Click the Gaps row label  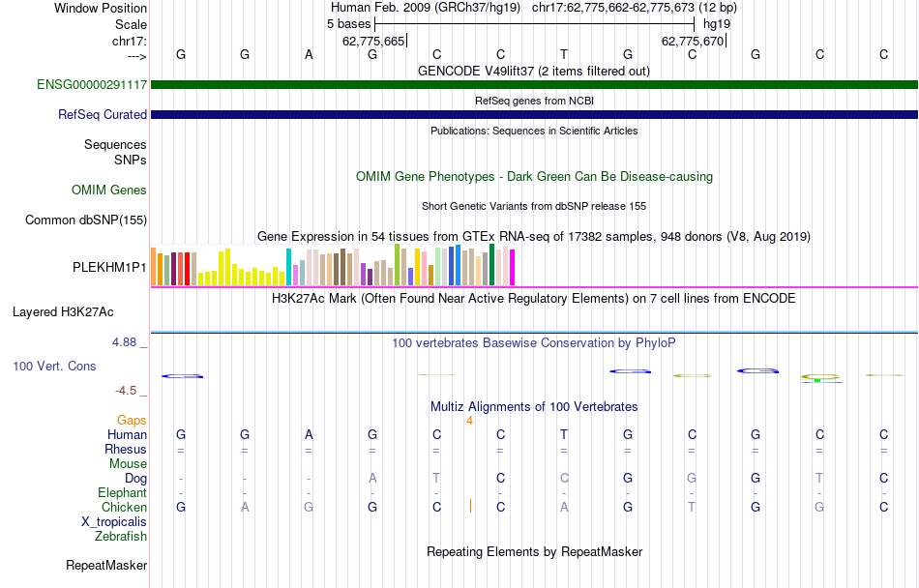pyautogui.click(x=132, y=420)
